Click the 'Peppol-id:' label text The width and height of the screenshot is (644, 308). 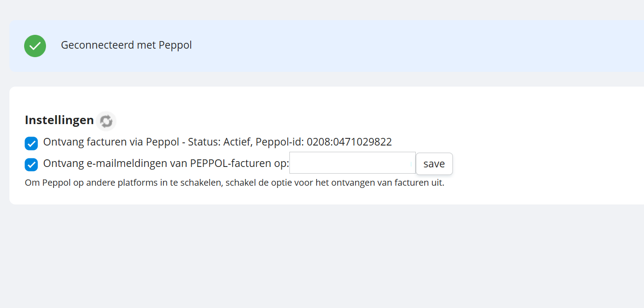280,142
